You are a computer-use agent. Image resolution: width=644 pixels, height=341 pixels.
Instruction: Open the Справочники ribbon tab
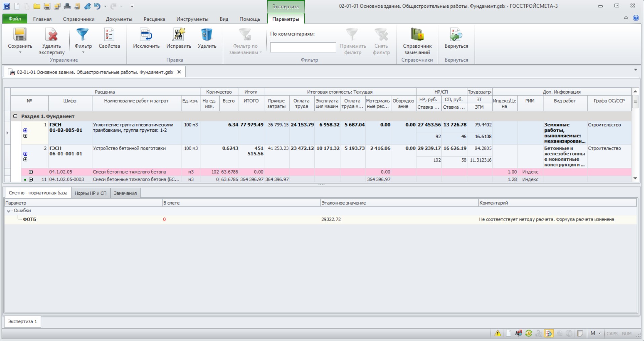click(x=78, y=19)
